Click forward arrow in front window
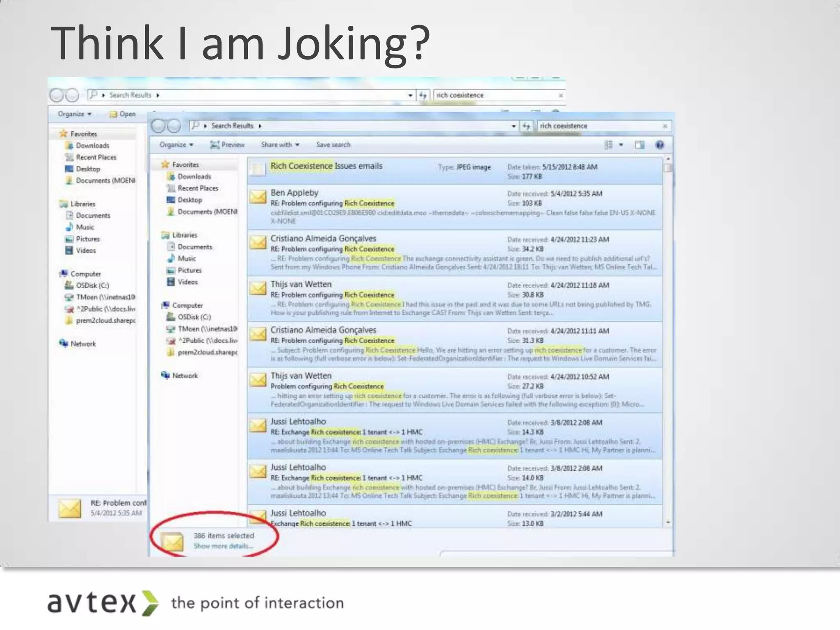 174,126
